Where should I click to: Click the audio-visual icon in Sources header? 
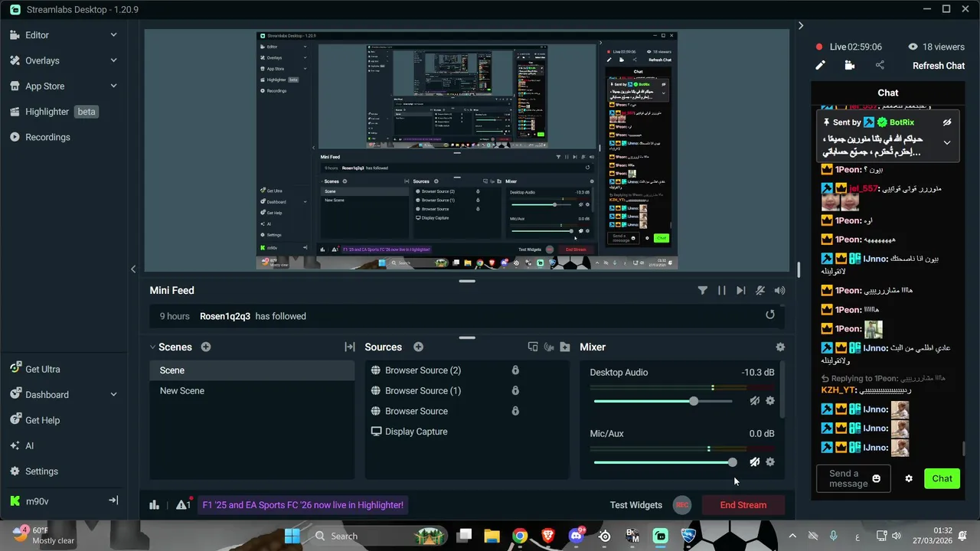click(x=549, y=347)
